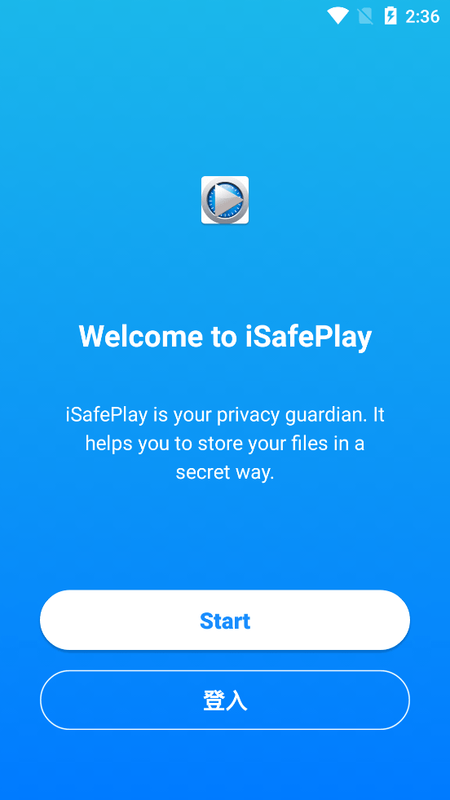450x800 pixels.
Task: Sign in using the 登入 button
Action: click(225, 700)
